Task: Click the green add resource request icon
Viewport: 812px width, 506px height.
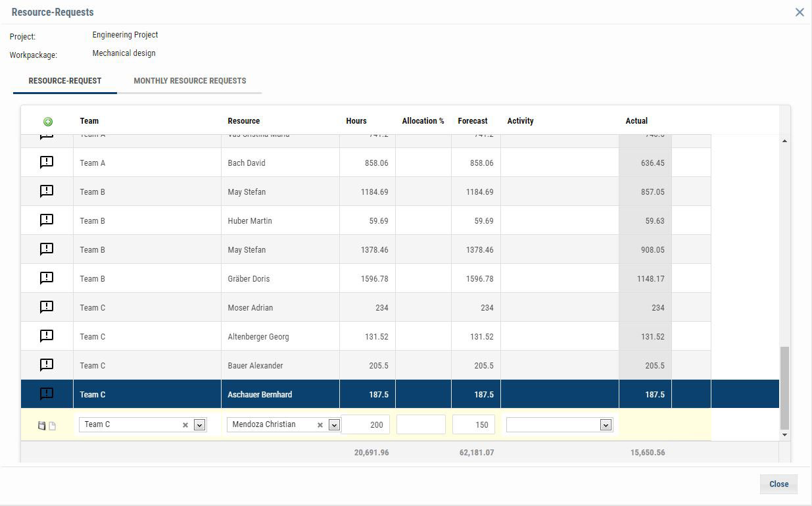Action: [x=47, y=122]
